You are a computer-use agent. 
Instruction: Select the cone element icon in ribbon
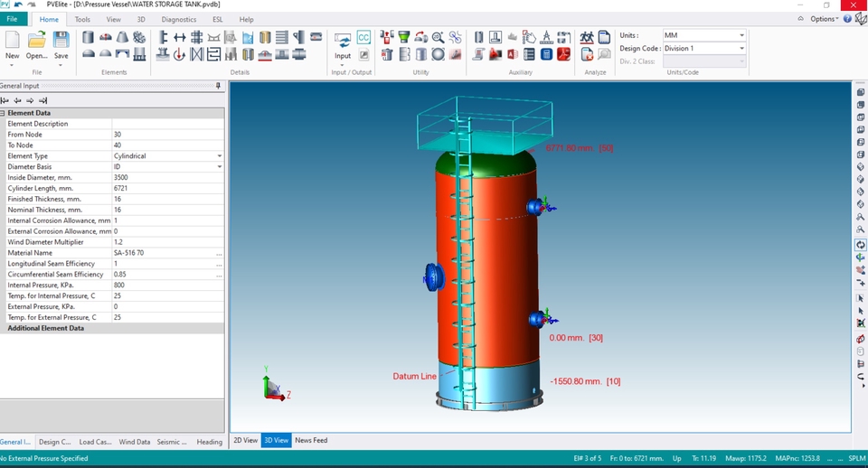[122, 37]
